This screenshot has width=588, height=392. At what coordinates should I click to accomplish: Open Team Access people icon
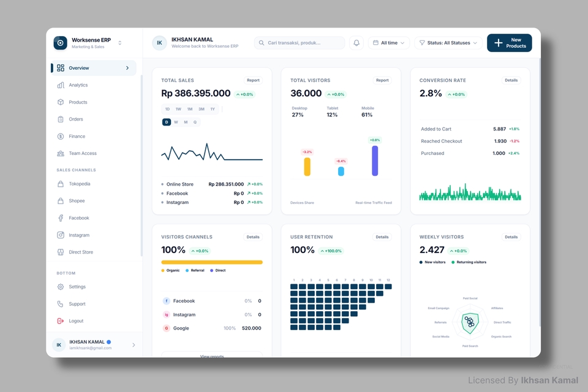coord(61,153)
